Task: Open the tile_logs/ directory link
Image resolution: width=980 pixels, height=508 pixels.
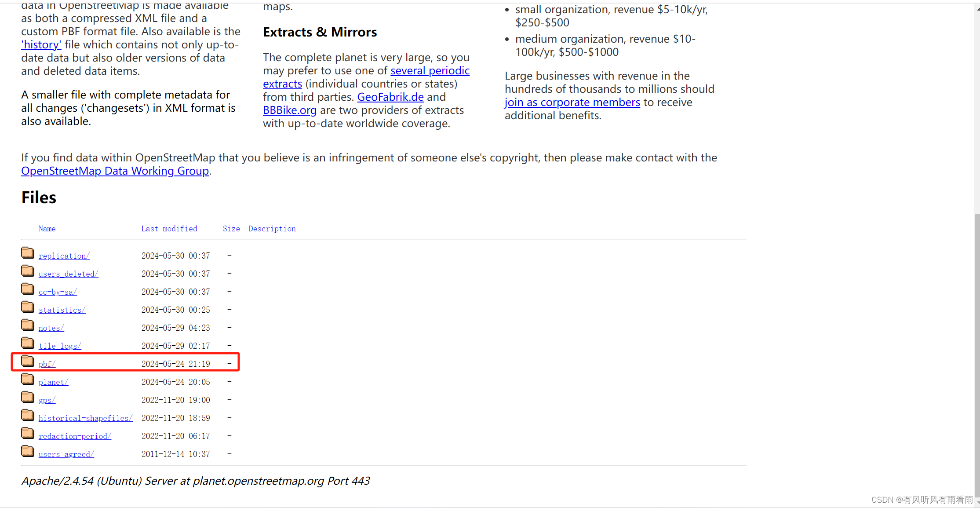Action: [x=60, y=346]
